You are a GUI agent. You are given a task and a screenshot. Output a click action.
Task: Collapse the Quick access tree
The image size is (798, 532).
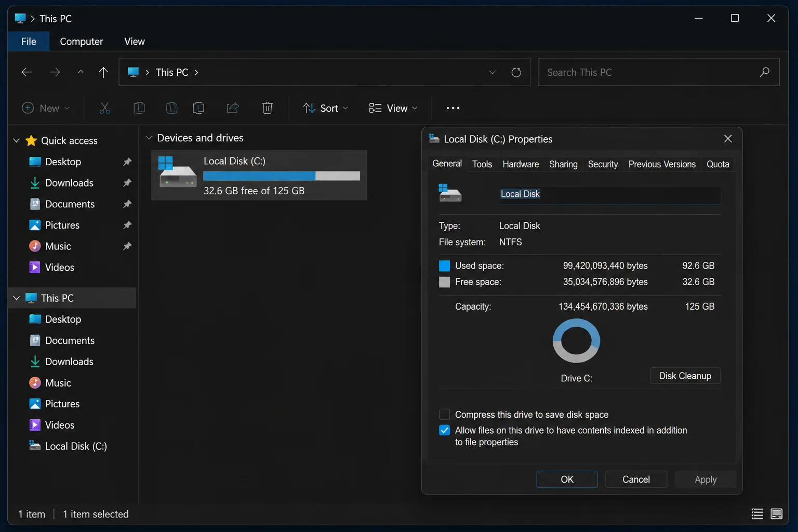[16, 141]
